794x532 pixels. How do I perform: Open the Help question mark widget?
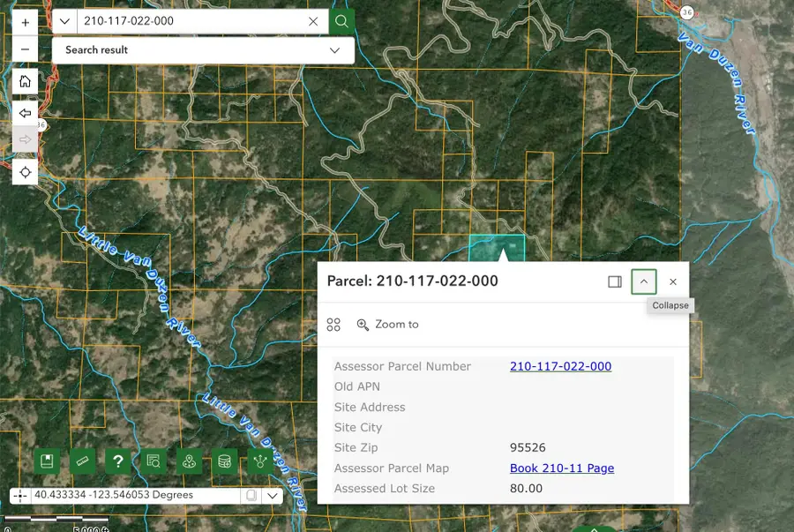(118, 461)
